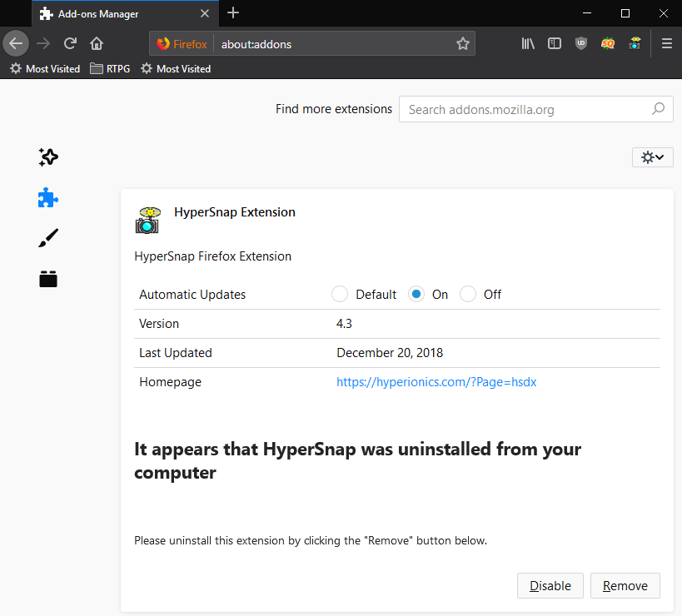Click the HyperSnap camera toolbar icon
This screenshot has height=616, width=682.
tap(635, 43)
